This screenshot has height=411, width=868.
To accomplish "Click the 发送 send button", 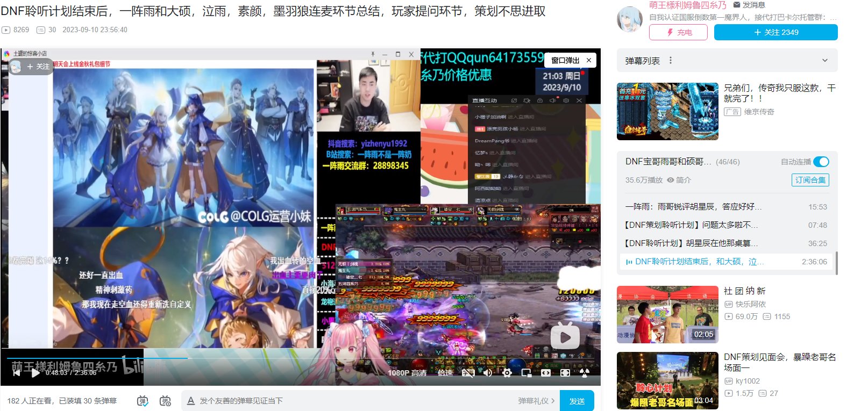I will click(577, 401).
